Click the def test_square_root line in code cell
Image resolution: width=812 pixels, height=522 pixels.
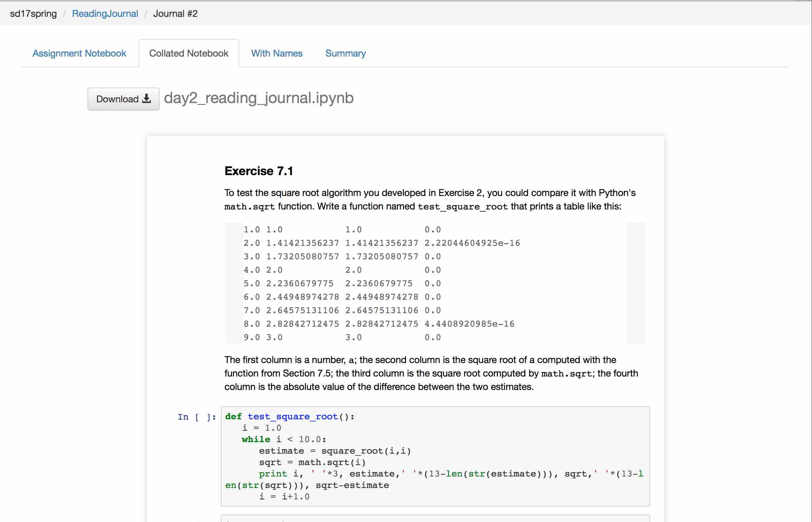(x=289, y=416)
